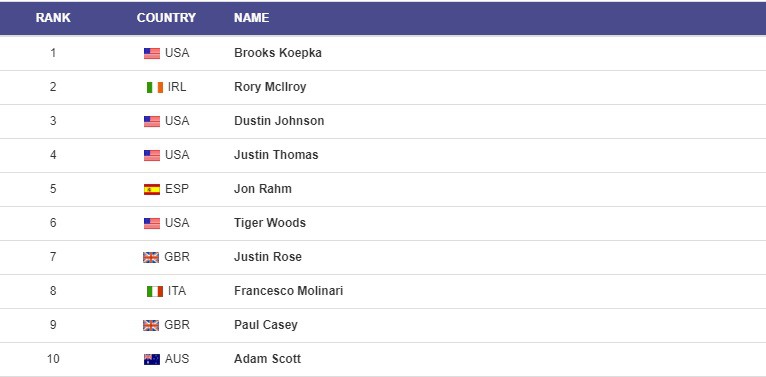
Task: Open Rory McIlroy player name
Action: (270, 87)
